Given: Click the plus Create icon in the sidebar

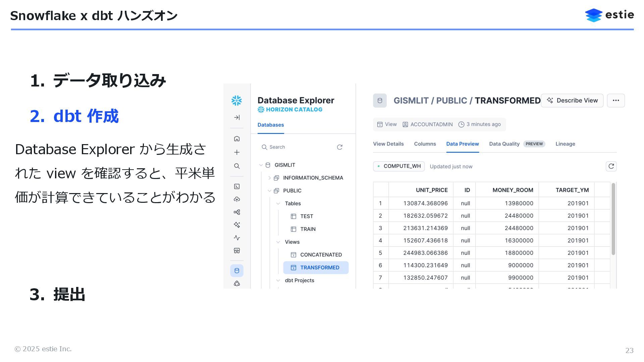Looking at the screenshot, I should tap(237, 153).
